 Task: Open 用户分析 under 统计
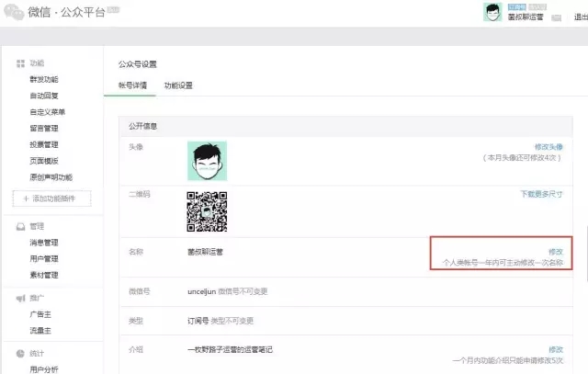coord(44,369)
